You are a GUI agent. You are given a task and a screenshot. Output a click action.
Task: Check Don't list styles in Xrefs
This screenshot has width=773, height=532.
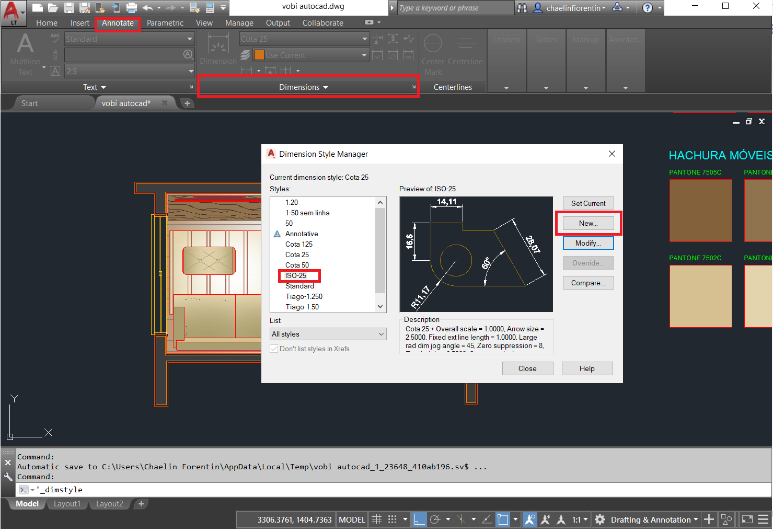click(x=274, y=349)
